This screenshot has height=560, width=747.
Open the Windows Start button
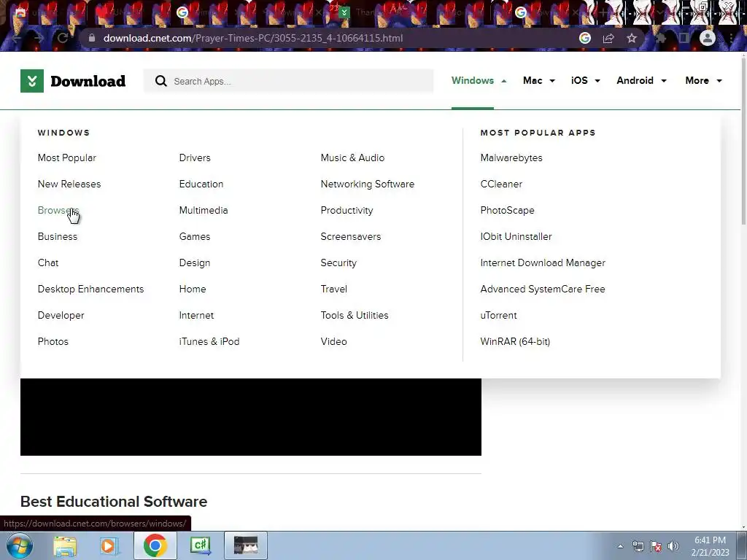click(20, 545)
